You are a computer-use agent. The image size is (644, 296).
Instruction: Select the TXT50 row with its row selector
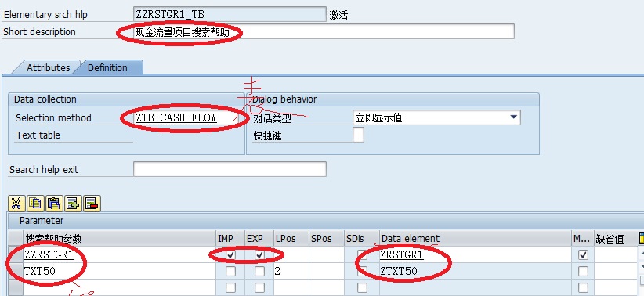(16, 272)
